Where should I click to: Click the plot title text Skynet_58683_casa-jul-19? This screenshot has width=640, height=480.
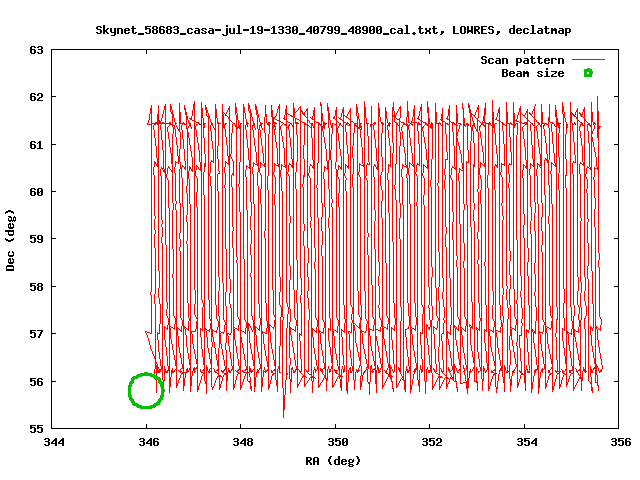point(333,30)
